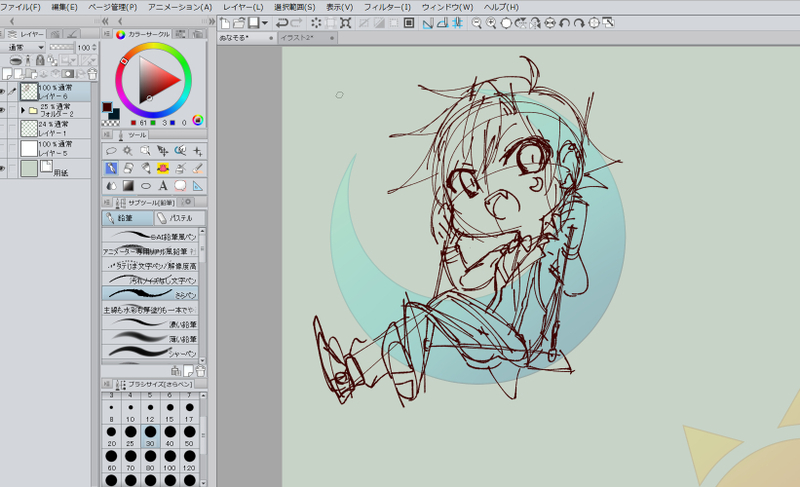Select the Decoration flower tool
Viewport: 800px width, 487px height.
click(163, 168)
